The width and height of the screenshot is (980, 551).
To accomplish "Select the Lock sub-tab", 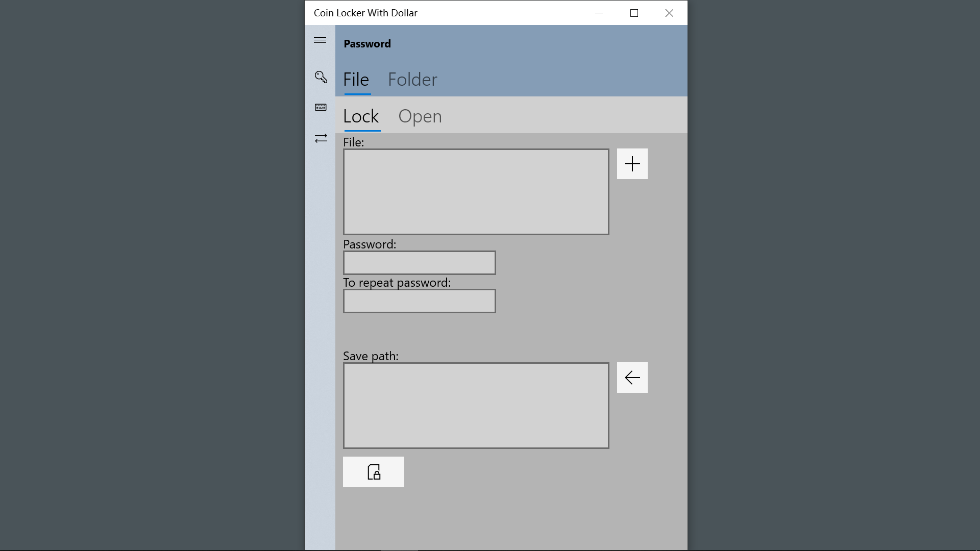I will [x=361, y=116].
